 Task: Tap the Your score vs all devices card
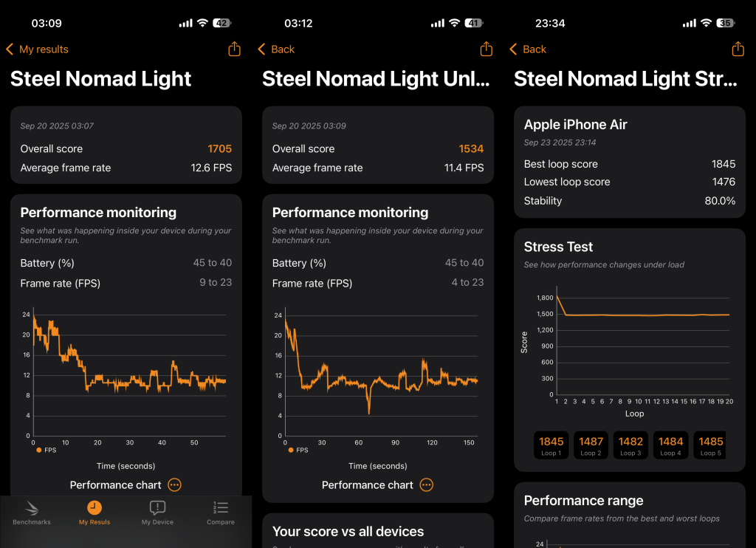click(377, 530)
